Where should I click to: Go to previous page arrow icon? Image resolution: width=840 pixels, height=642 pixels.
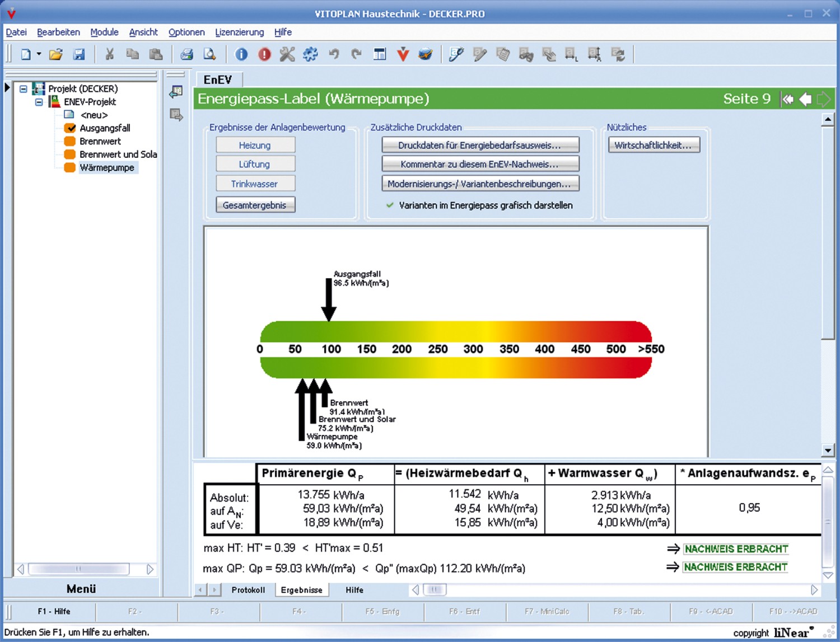[805, 99]
